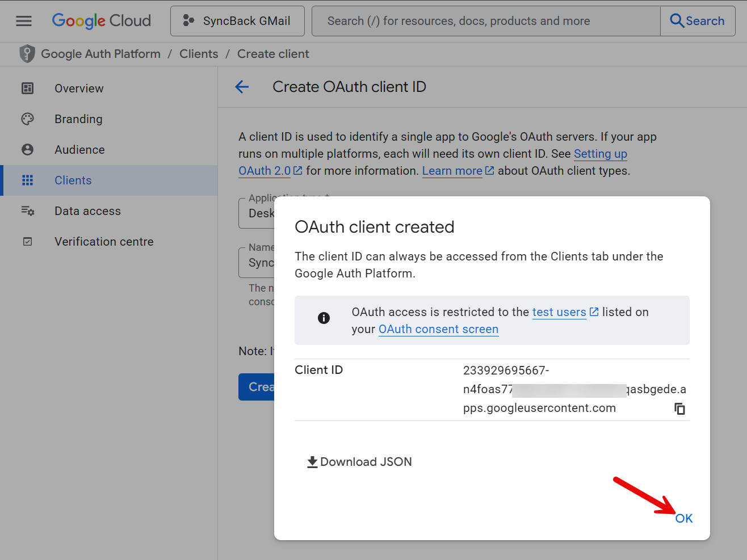The image size is (747, 560).
Task: Click the Clients breadcrumb link
Action: pyautogui.click(x=199, y=54)
